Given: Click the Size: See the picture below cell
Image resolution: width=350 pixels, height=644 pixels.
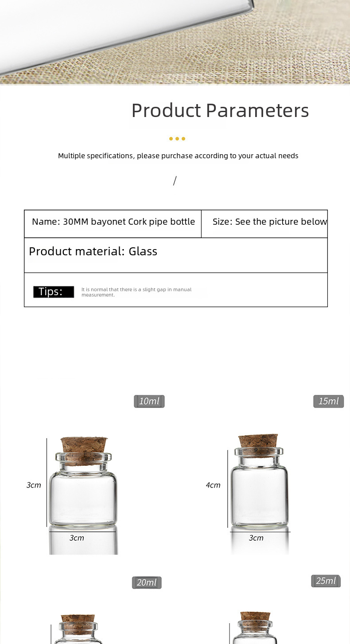Looking at the screenshot, I should 269,222.
